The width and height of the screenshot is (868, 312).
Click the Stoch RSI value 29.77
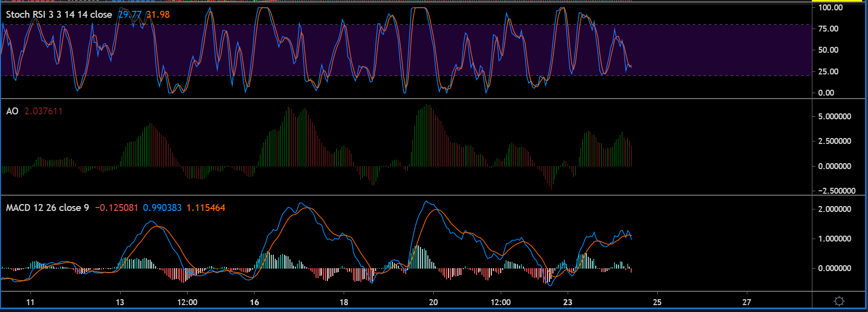[130, 15]
